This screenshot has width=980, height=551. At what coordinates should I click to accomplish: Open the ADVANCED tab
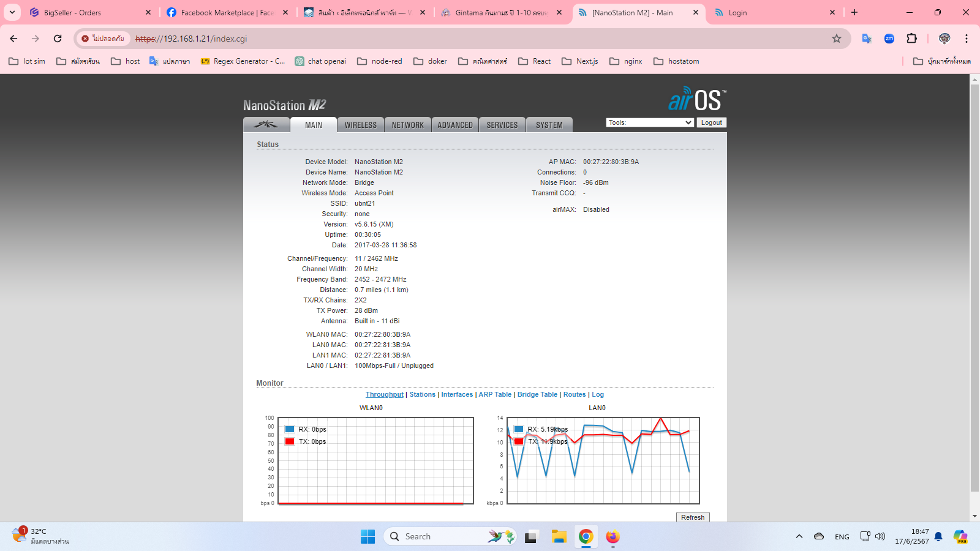click(x=455, y=125)
